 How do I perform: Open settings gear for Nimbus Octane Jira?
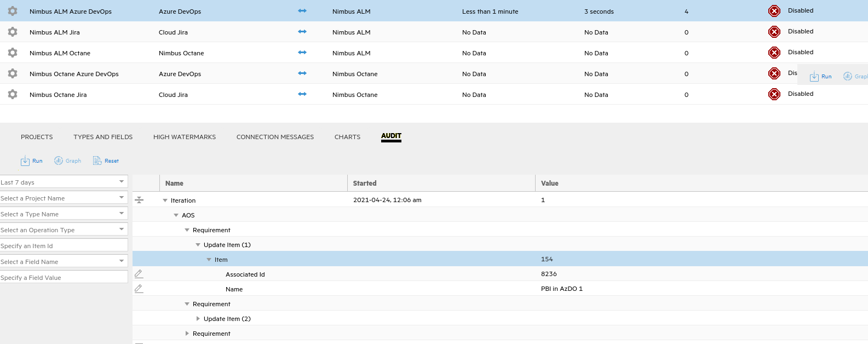pyautogui.click(x=13, y=95)
